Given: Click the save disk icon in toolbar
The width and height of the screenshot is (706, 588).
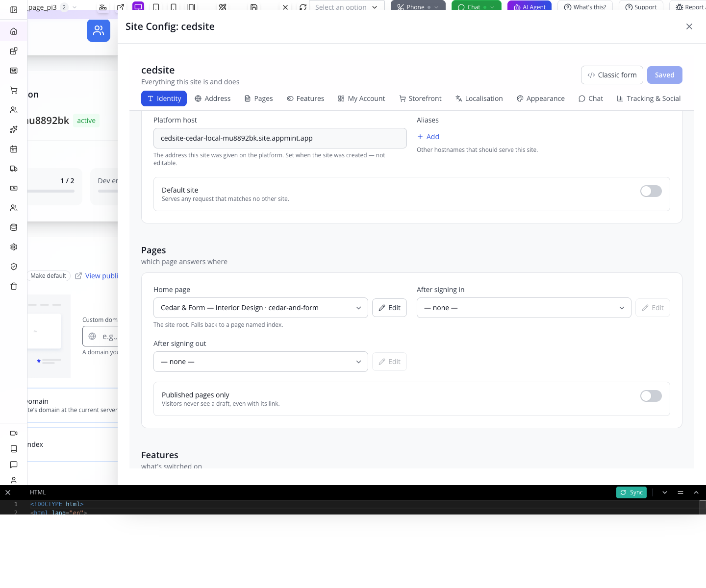Looking at the screenshot, I should [254, 7].
